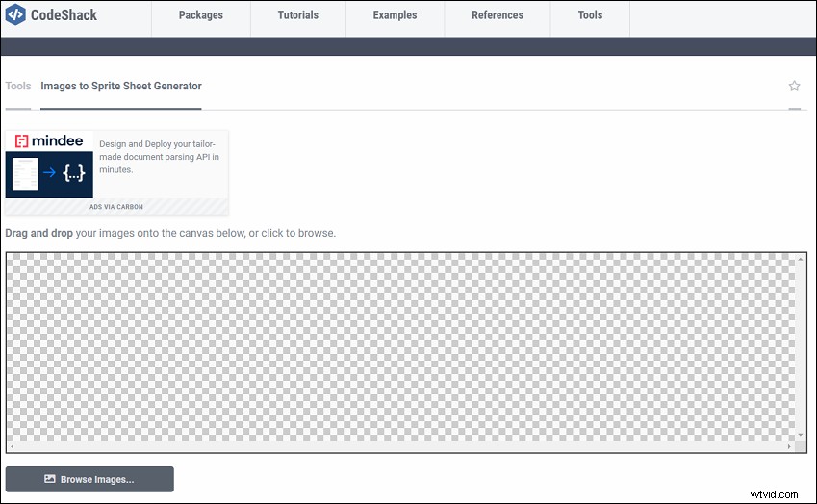
Task: Click the canvas scroll down arrow
Action: [801, 436]
